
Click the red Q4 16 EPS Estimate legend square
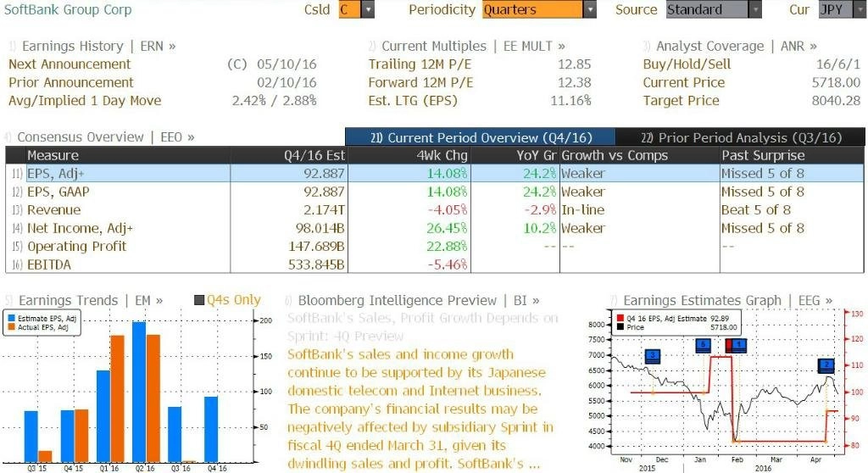pyautogui.click(x=620, y=319)
